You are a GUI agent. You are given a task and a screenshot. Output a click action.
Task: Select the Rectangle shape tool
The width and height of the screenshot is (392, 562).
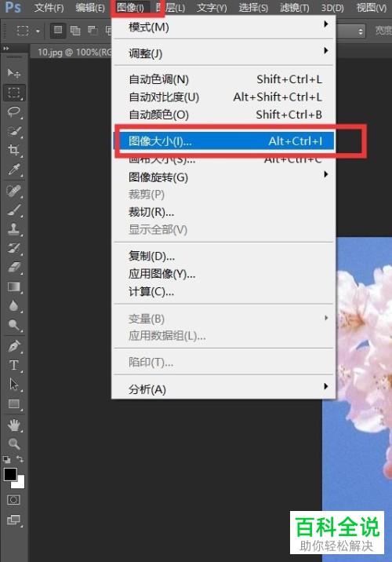click(x=14, y=404)
